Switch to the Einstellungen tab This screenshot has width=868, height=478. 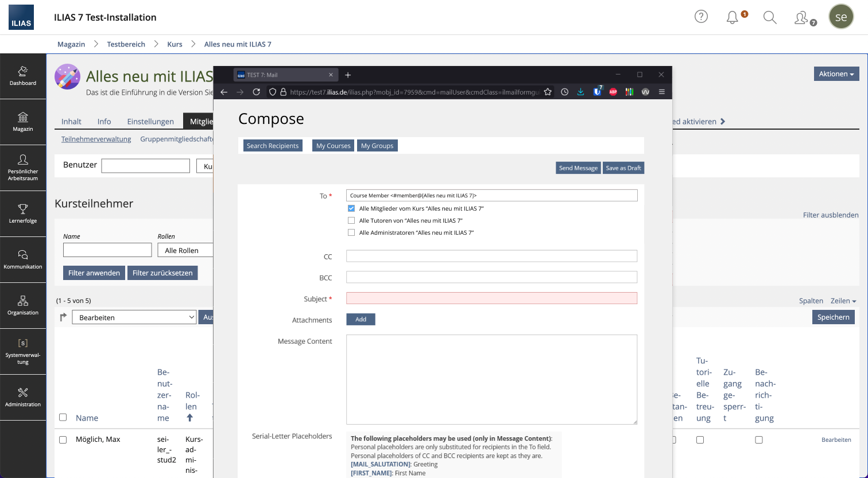pos(150,122)
